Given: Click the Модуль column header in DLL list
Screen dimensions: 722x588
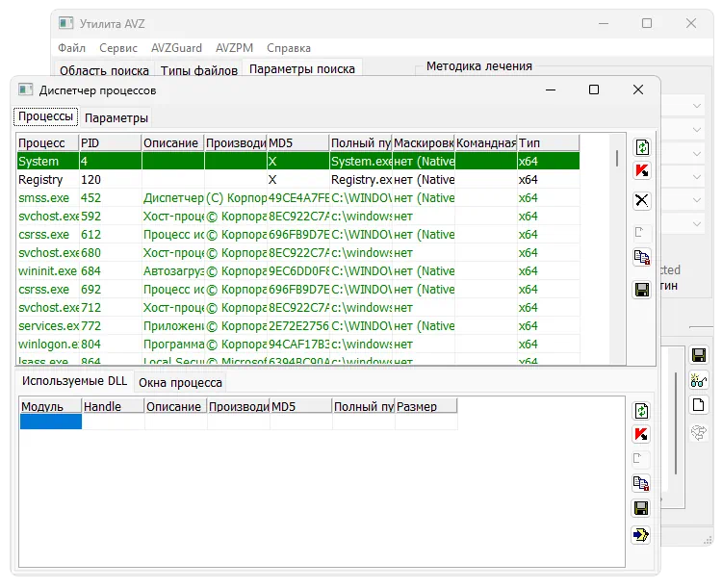Looking at the screenshot, I should pyautogui.click(x=51, y=406).
